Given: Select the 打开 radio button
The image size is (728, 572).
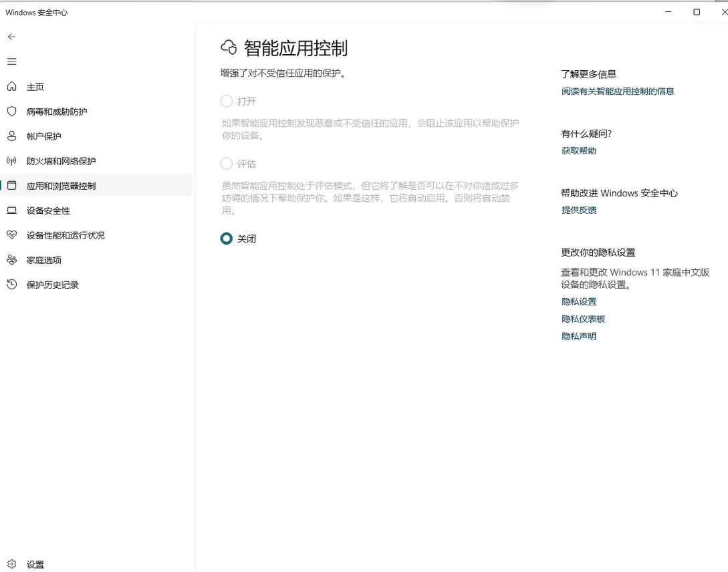Looking at the screenshot, I should (227, 102).
